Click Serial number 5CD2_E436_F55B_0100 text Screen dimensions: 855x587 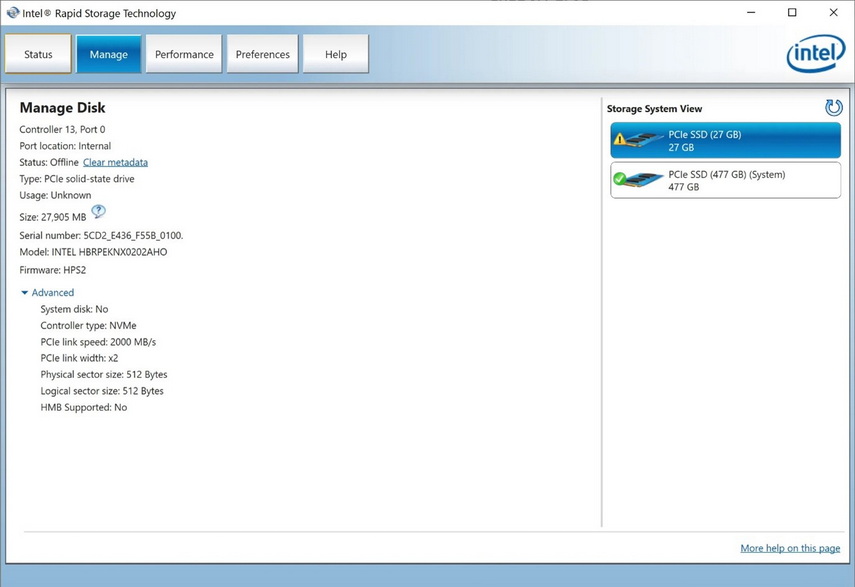(101, 235)
